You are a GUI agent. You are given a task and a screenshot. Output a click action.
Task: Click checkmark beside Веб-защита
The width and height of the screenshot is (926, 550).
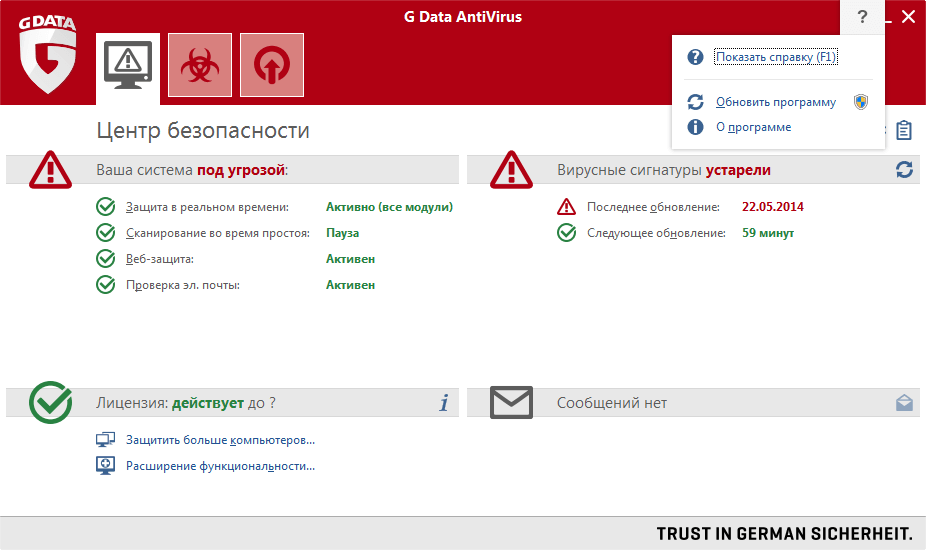[x=106, y=259]
